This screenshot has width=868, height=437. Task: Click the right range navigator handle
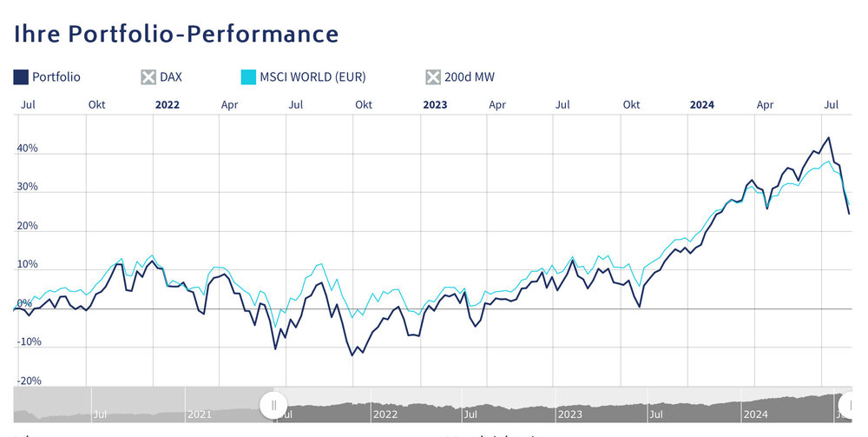(848, 405)
